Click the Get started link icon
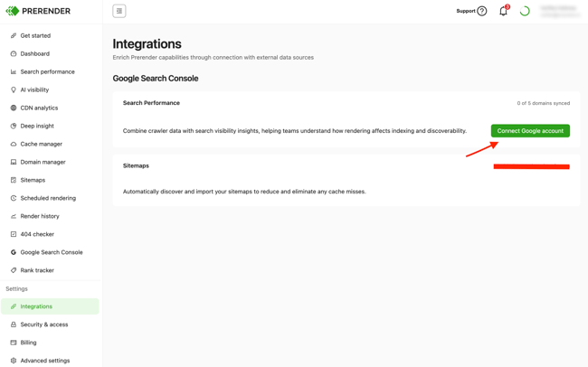 (14, 35)
